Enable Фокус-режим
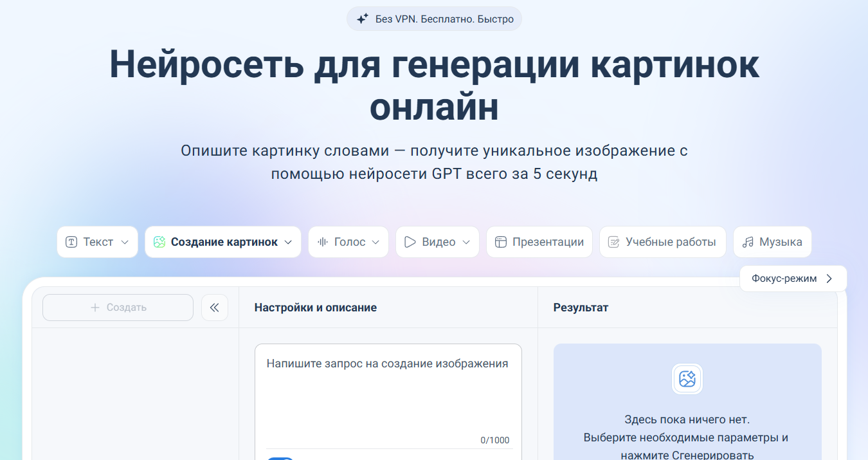 click(x=792, y=279)
